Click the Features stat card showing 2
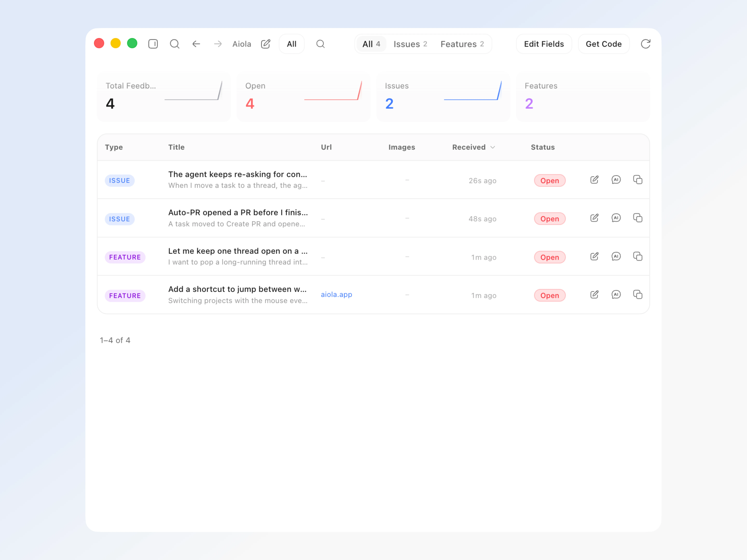Viewport: 747px width, 560px height. click(x=583, y=97)
